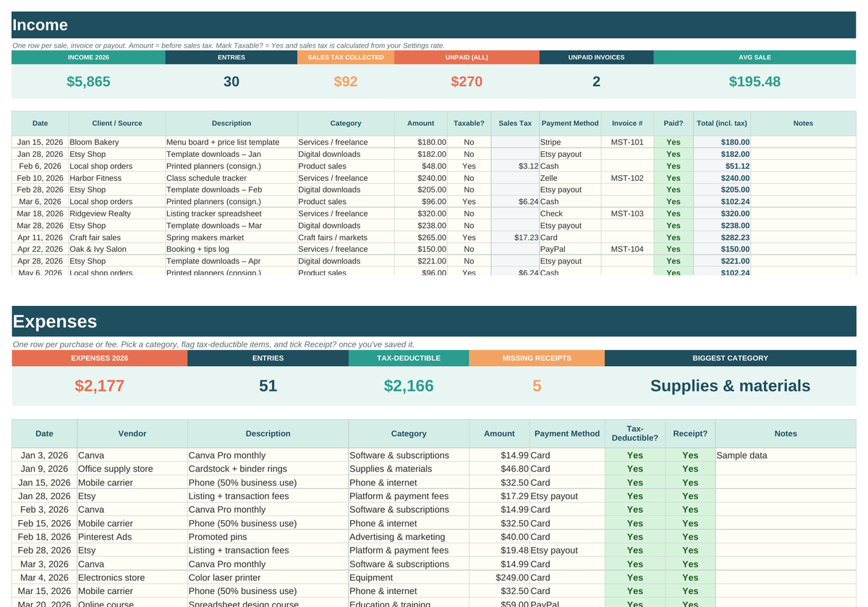
Task: Click the Invoice # column header
Action: (x=627, y=123)
